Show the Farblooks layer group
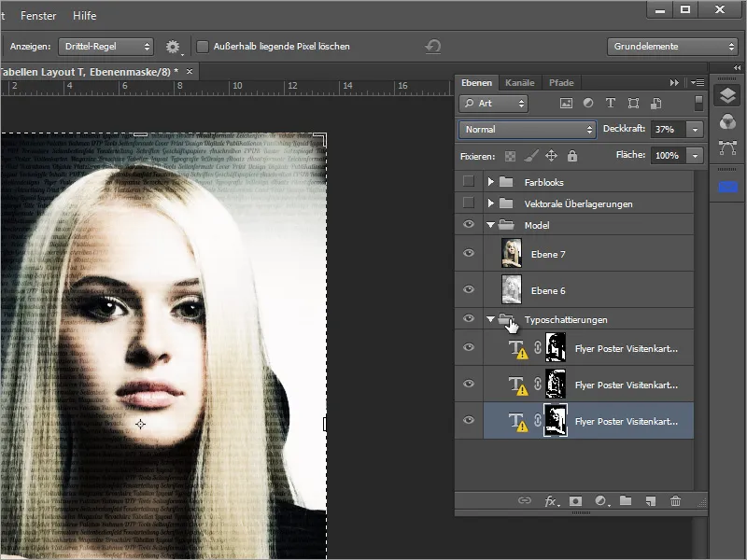Viewport: 747px width, 560px height. click(x=469, y=182)
